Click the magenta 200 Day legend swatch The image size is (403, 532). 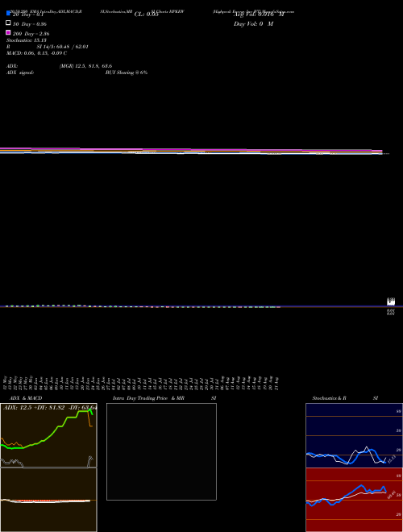[x=8, y=32]
